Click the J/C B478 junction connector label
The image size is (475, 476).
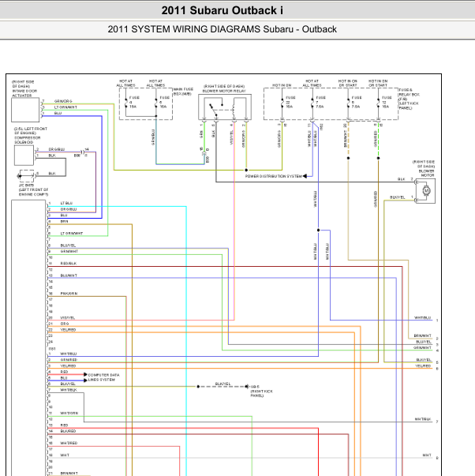(33, 189)
